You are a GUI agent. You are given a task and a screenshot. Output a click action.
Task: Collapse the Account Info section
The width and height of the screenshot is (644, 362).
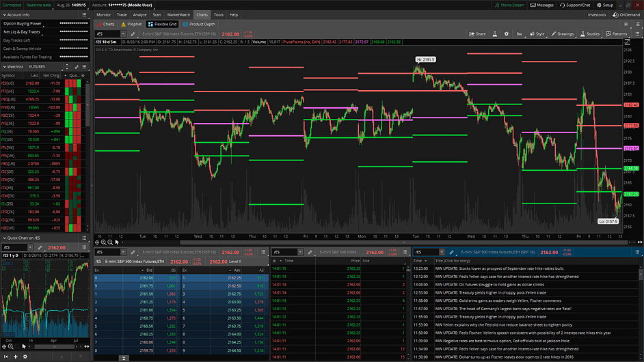5,15
